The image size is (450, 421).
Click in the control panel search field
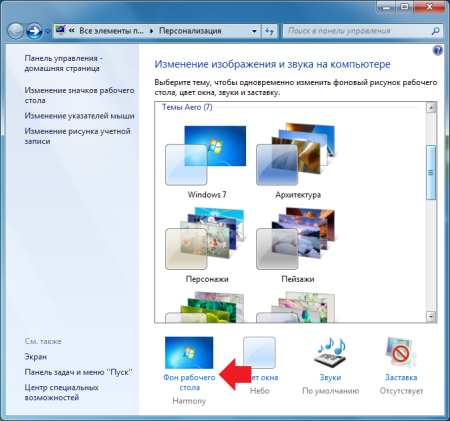click(x=357, y=31)
